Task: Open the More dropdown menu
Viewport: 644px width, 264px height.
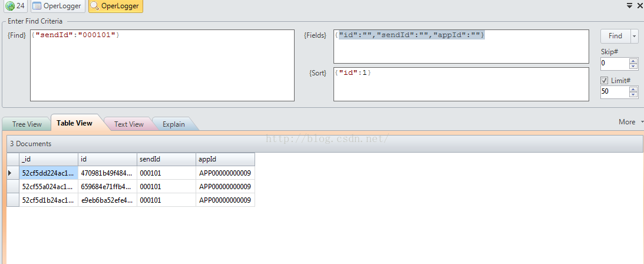Action: [630, 122]
